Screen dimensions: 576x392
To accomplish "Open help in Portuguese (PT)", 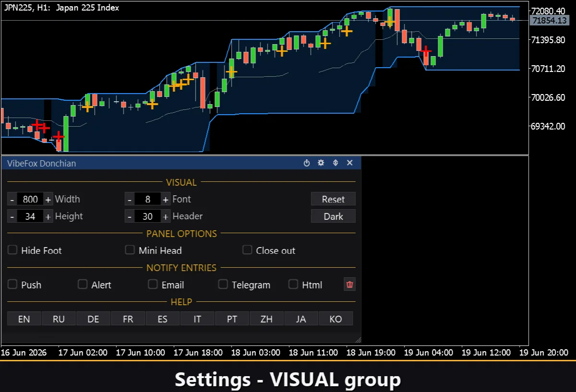I will tap(232, 319).
